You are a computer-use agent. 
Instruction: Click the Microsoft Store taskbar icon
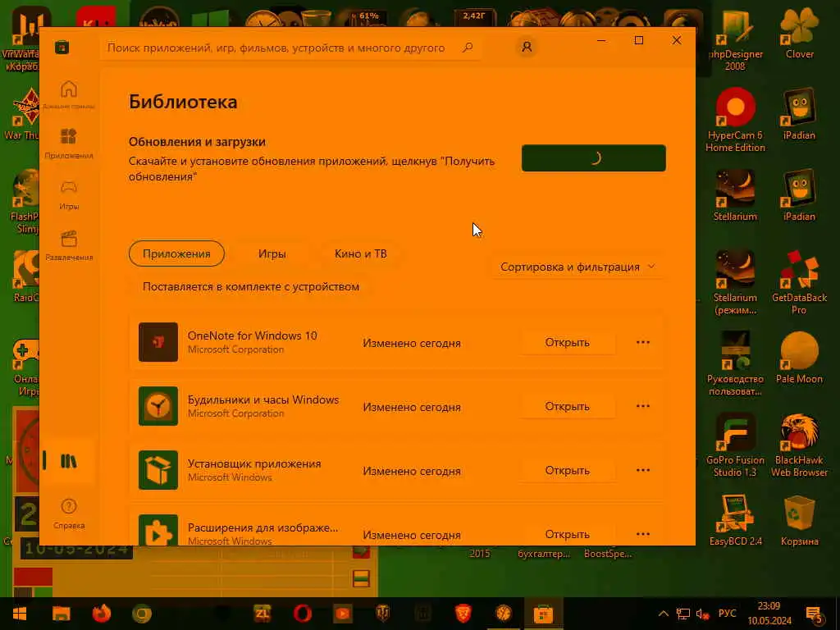tap(543, 614)
